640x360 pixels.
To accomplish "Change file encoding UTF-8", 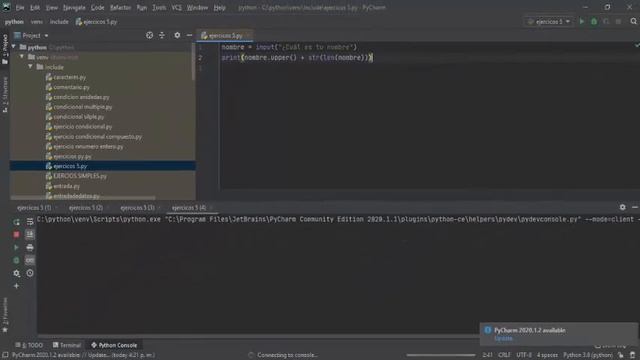I will [x=524, y=355].
